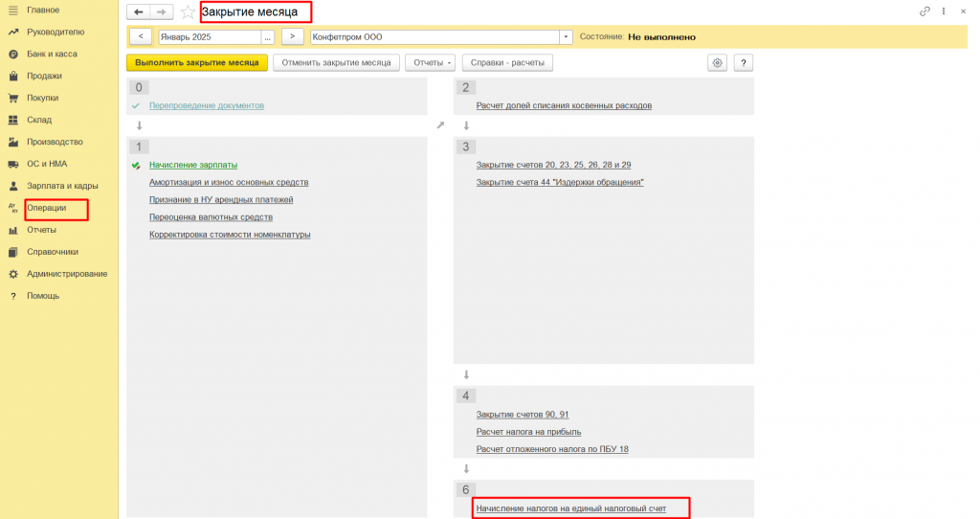Screen dimensions: 980x519
Task: Open the Банк и касса section
Action: coord(52,55)
